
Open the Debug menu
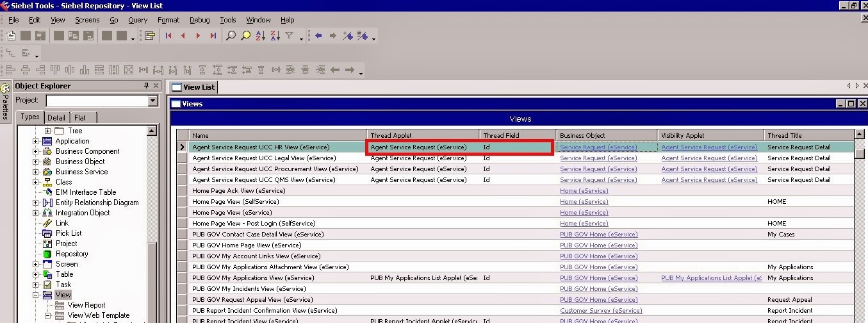coord(200,20)
